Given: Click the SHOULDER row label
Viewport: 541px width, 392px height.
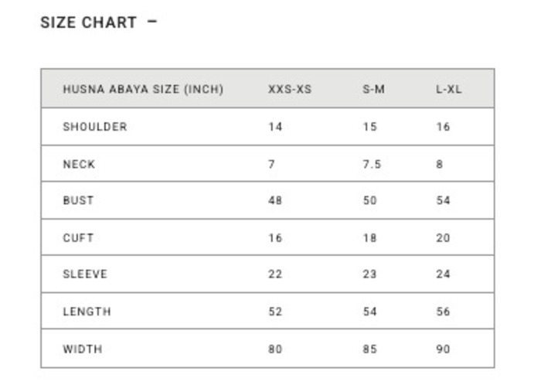Looking at the screenshot, I should (x=94, y=127).
